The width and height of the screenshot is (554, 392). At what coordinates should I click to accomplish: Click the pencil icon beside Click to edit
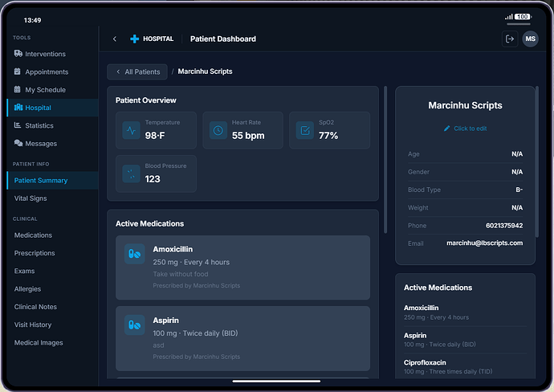[x=447, y=129]
